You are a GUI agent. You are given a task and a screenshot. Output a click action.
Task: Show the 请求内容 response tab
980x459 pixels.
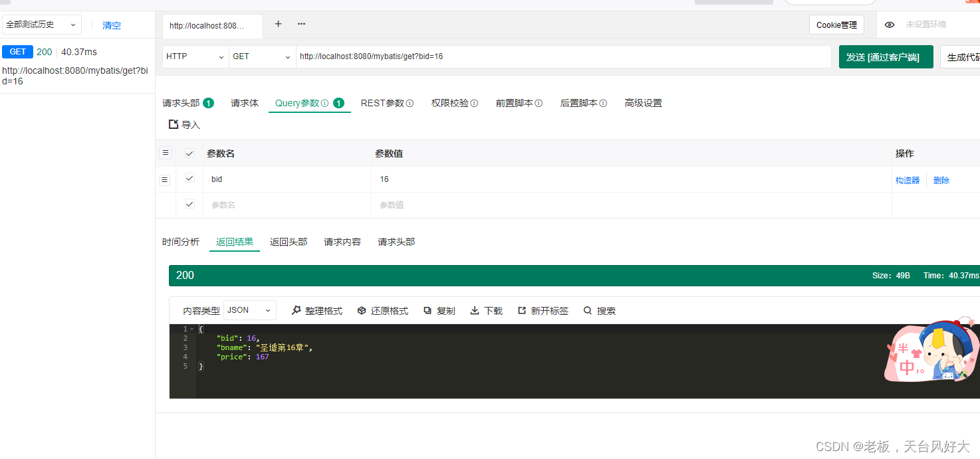click(342, 242)
